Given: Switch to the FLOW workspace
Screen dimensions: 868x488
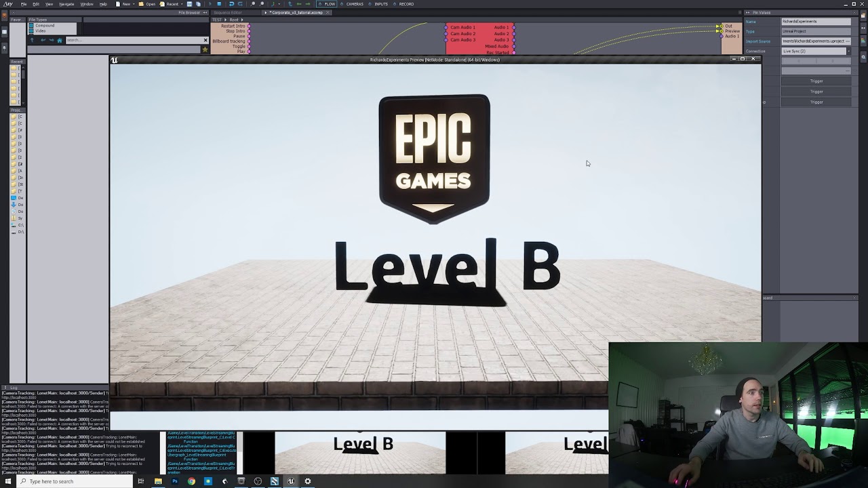Looking at the screenshot, I should point(327,4).
